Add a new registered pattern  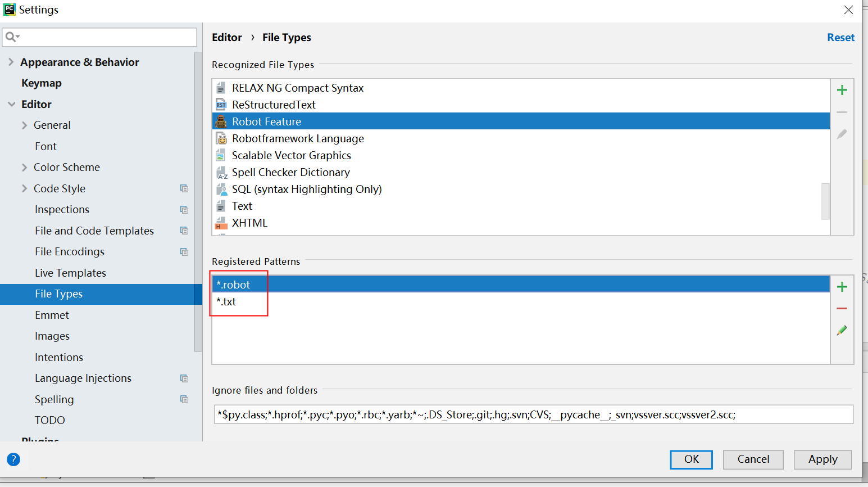[x=842, y=287]
